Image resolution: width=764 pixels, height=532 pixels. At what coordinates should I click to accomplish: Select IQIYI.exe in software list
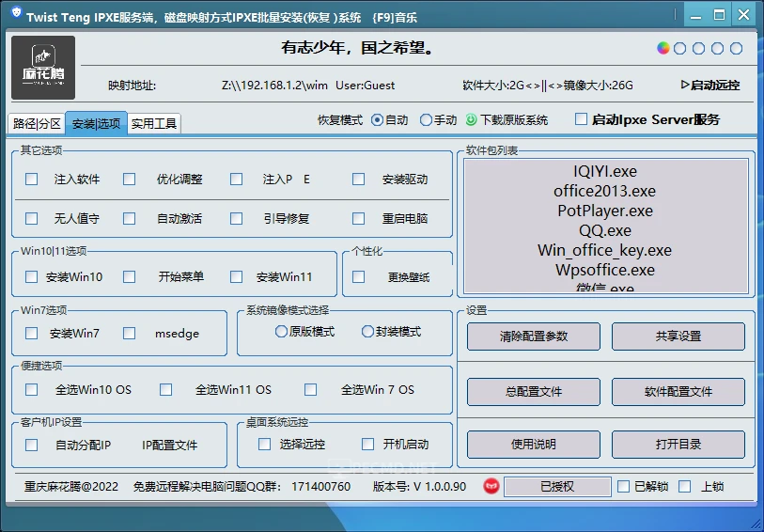[605, 171]
